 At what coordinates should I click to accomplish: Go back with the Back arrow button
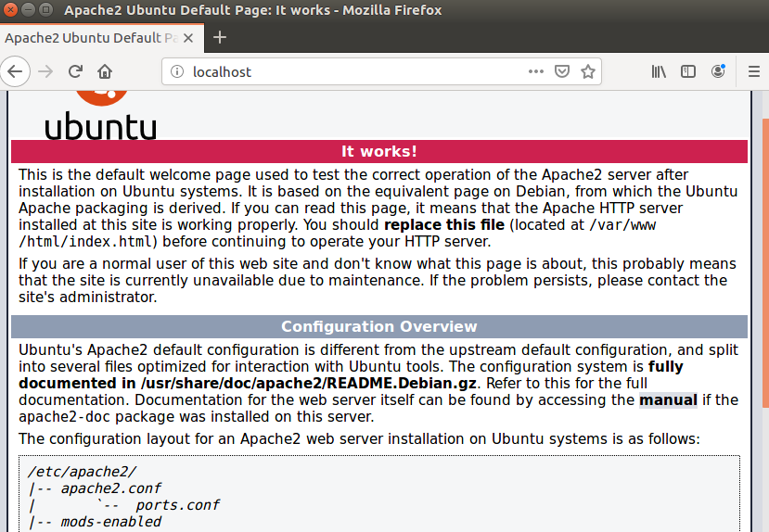click(x=15, y=72)
